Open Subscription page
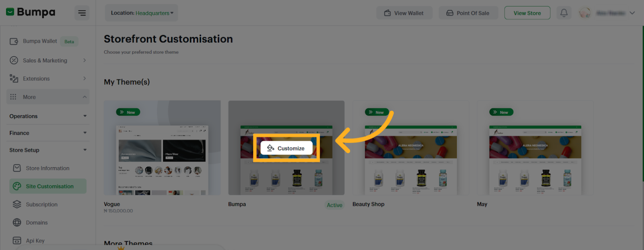This screenshot has width=644, height=250. pos(48,204)
